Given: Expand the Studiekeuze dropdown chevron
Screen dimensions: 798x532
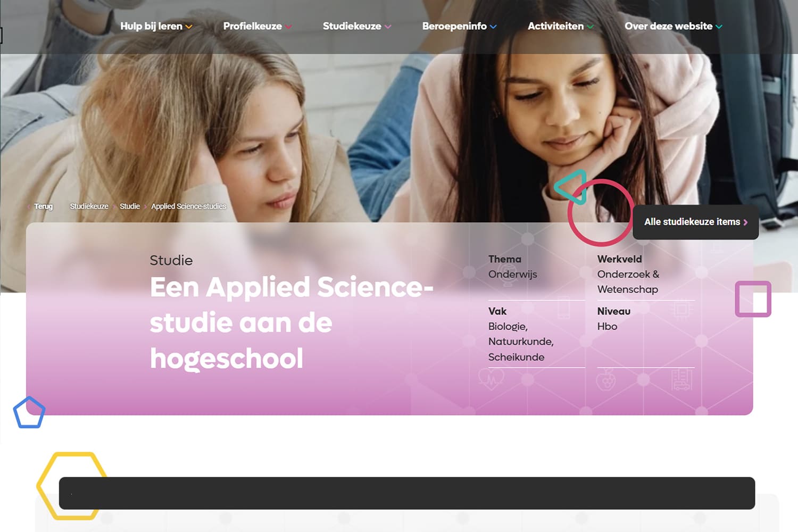Looking at the screenshot, I should click(x=388, y=27).
